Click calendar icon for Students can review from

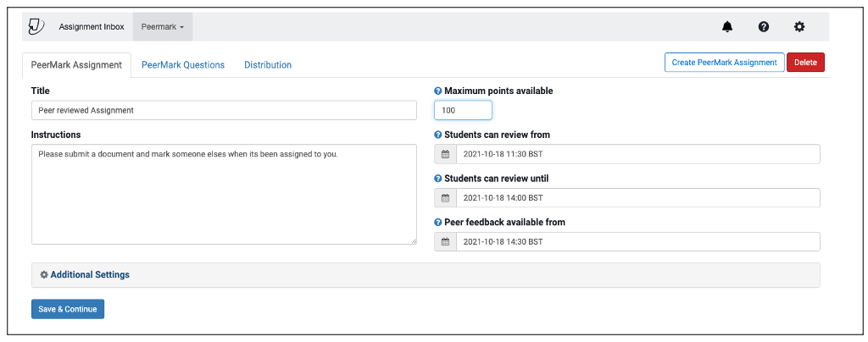tap(446, 154)
